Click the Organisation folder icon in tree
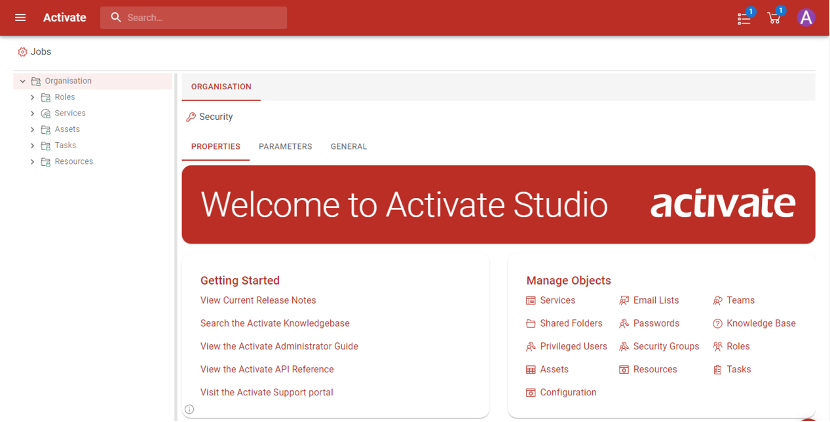 coord(36,81)
